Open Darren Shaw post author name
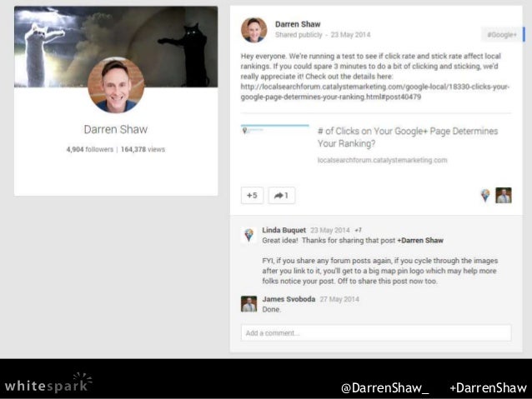 pos(298,24)
